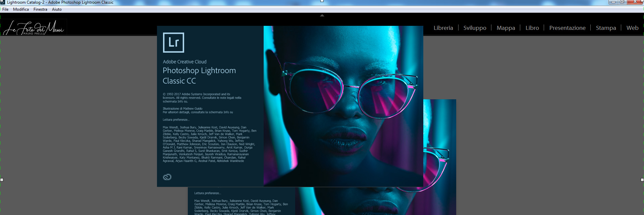Click the portrait image on front splash
This screenshot has width=644, height=215.
pyautogui.click(x=343, y=106)
